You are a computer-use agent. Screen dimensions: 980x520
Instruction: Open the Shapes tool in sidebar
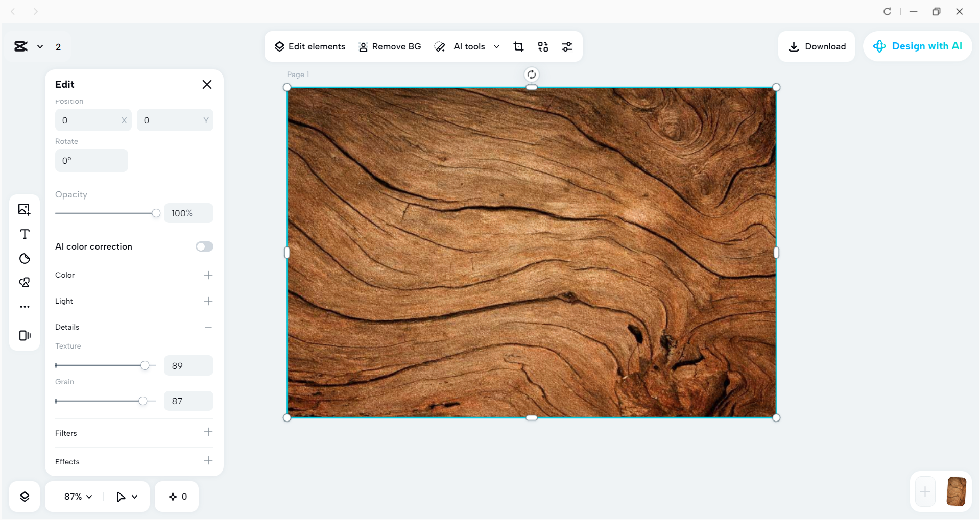pyautogui.click(x=25, y=282)
